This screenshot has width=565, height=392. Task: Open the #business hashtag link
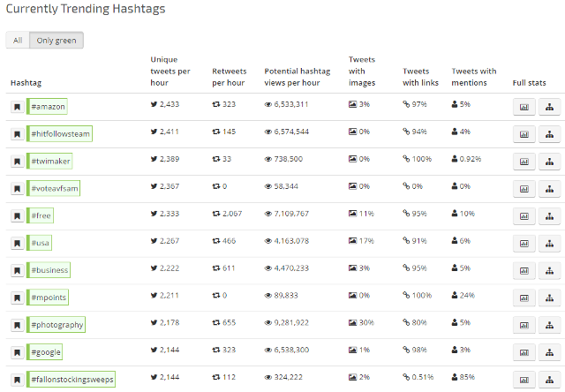[49, 270]
